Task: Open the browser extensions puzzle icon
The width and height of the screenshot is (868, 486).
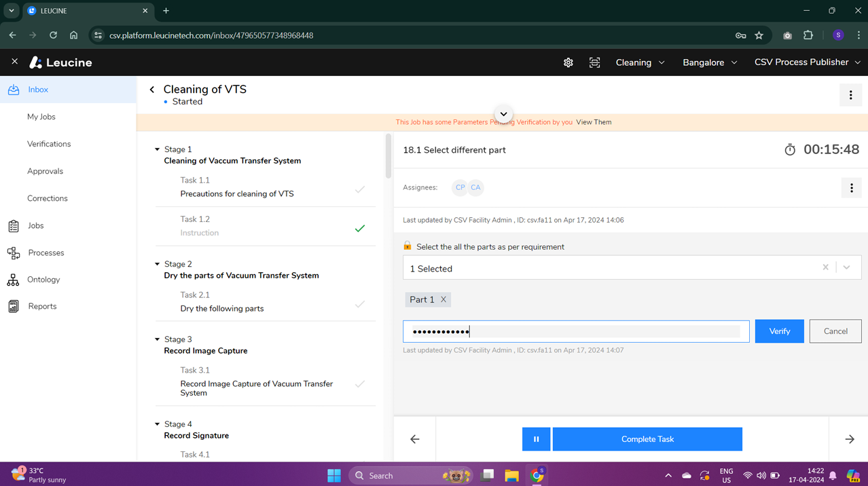Action: point(808,35)
